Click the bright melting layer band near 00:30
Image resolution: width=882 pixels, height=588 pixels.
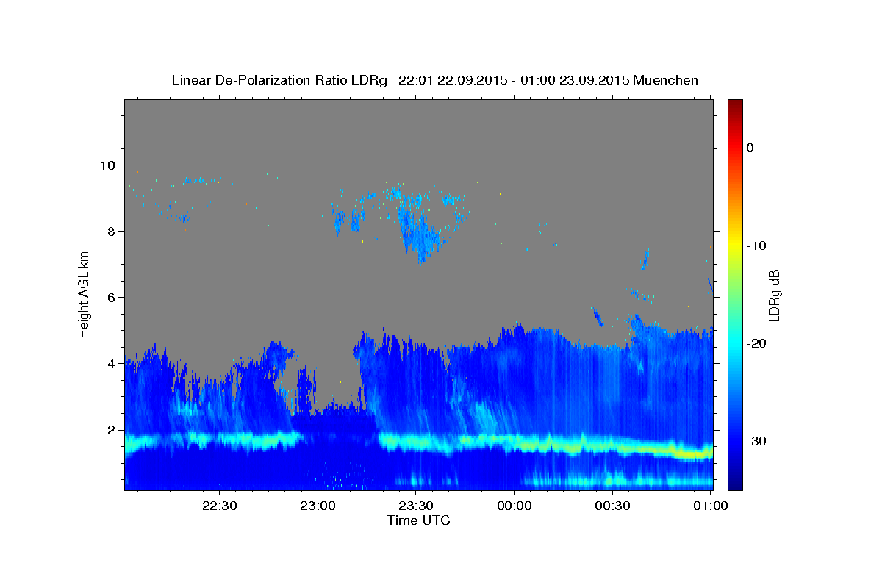pyautogui.click(x=613, y=446)
